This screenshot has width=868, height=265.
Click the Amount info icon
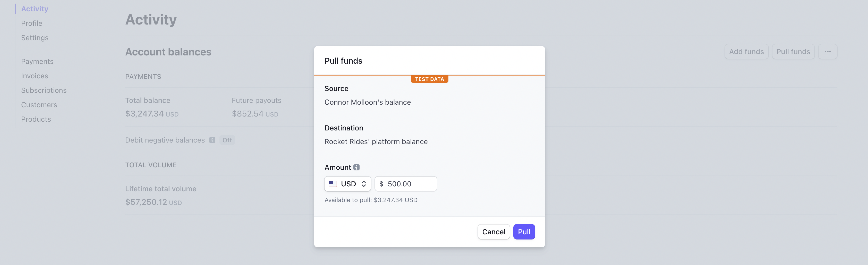356,167
